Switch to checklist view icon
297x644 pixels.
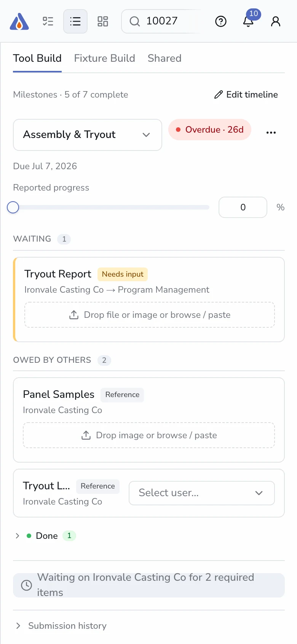point(48,21)
